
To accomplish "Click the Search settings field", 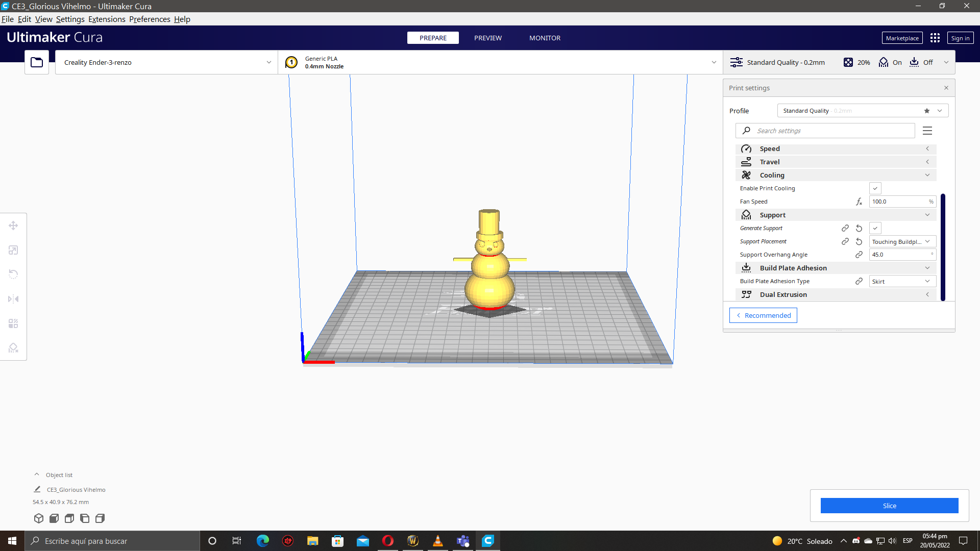I will (x=825, y=131).
